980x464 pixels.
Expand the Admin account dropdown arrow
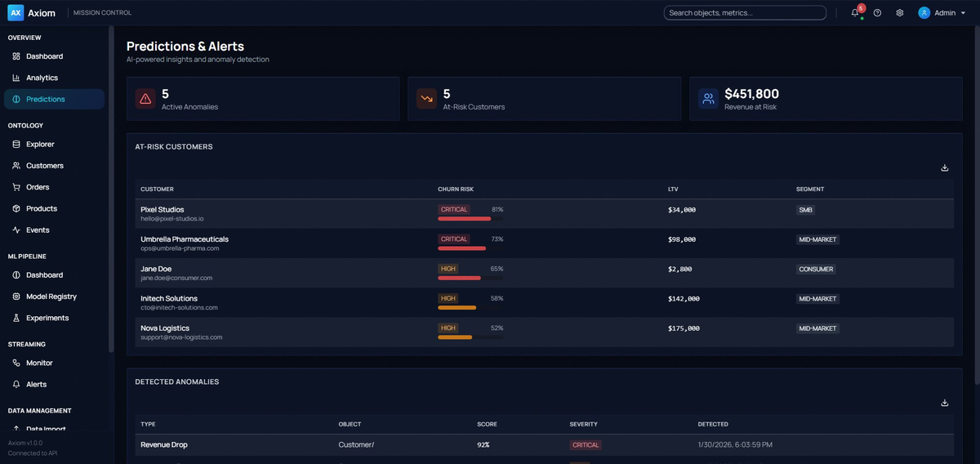click(963, 13)
